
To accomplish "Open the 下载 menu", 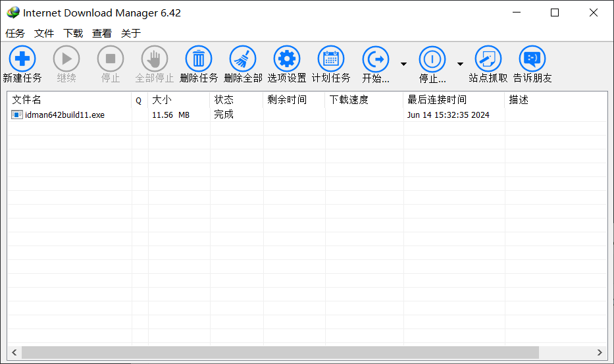I will (73, 33).
